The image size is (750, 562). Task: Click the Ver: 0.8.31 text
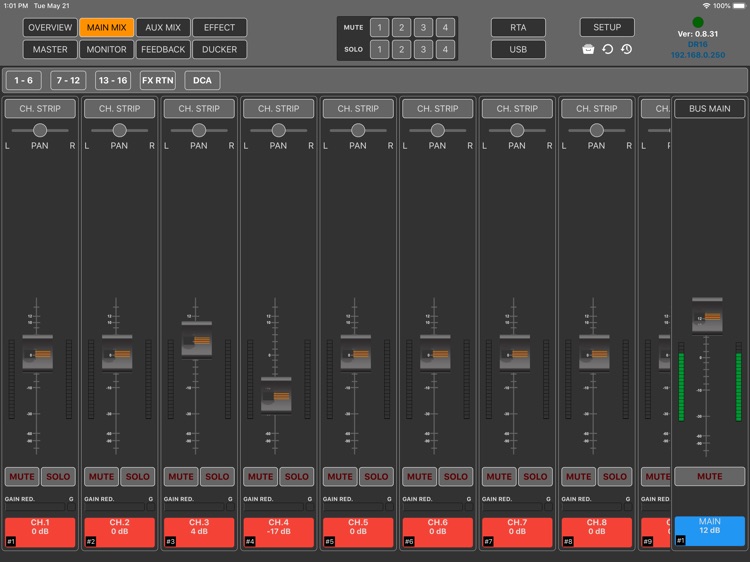click(x=698, y=34)
